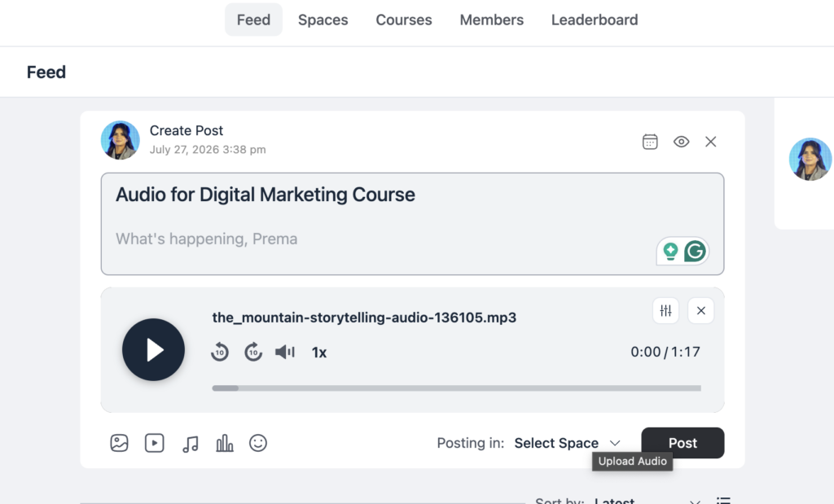The width and height of the screenshot is (834, 504).
Task: Add an image to post
Action: pos(119,443)
